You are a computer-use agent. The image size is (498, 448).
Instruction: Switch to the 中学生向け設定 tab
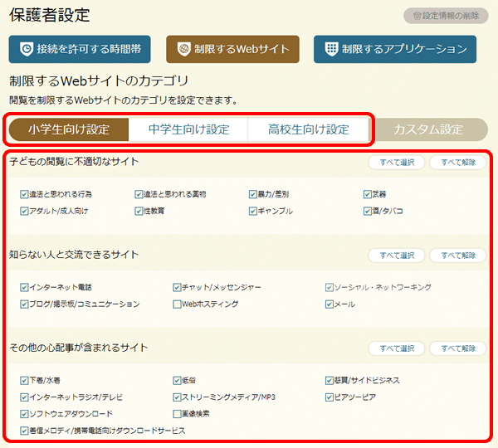pyautogui.click(x=188, y=129)
